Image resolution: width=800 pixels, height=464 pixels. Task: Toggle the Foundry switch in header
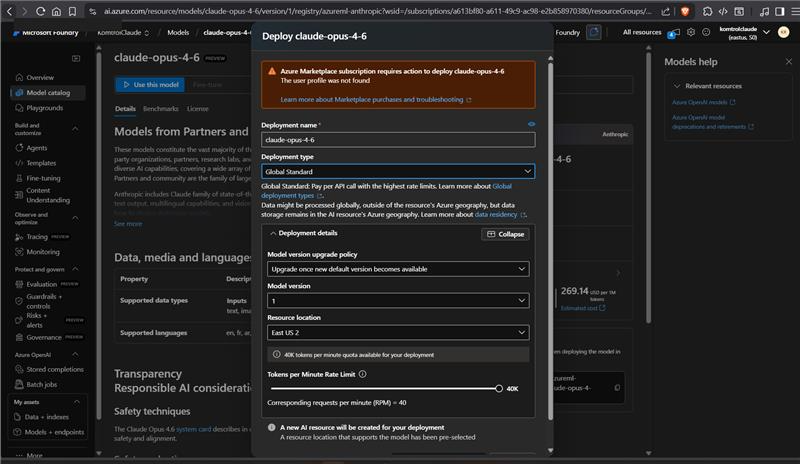click(593, 32)
